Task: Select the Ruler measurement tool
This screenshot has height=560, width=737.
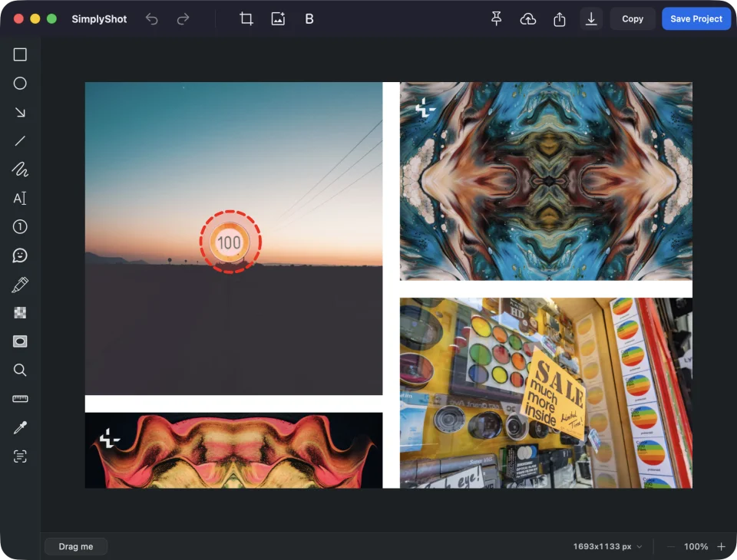Action: pyautogui.click(x=20, y=399)
